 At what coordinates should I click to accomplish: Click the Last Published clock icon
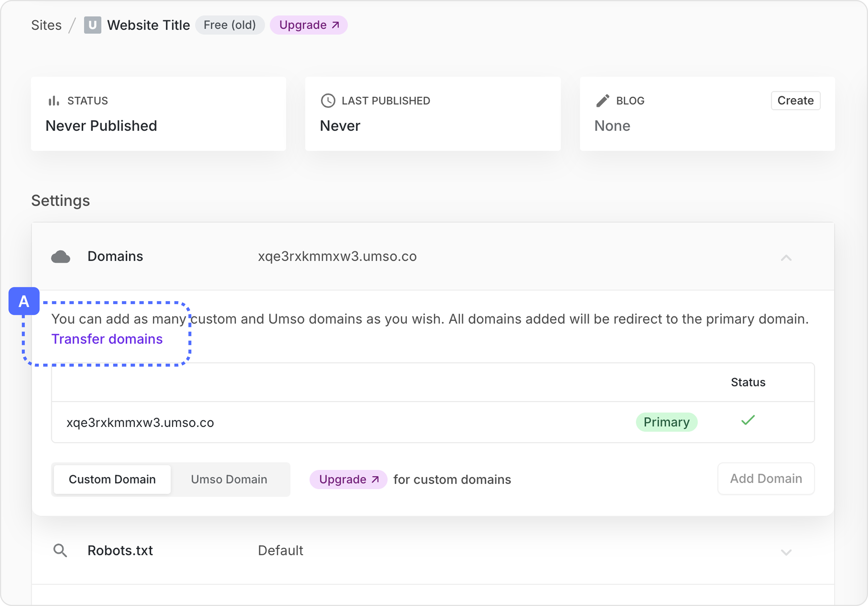click(328, 101)
